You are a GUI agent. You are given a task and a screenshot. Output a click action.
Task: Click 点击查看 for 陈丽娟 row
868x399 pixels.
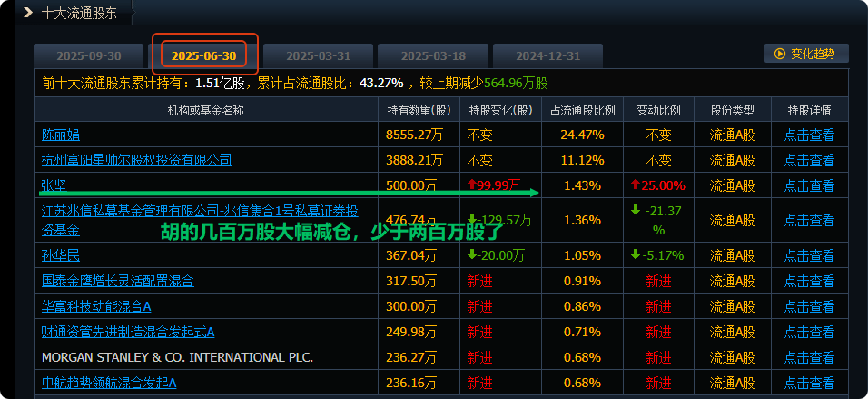[809, 135]
